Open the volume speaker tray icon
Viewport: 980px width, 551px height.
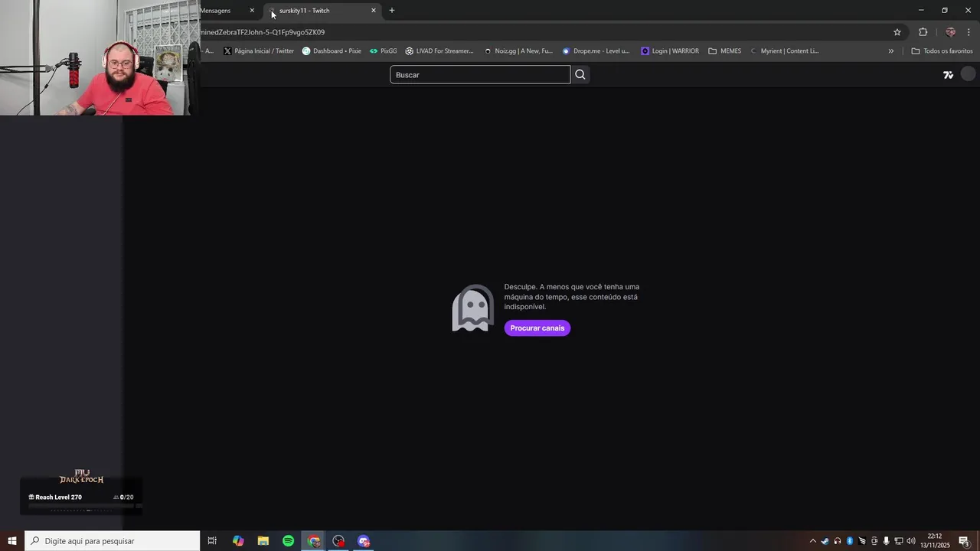tap(911, 541)
